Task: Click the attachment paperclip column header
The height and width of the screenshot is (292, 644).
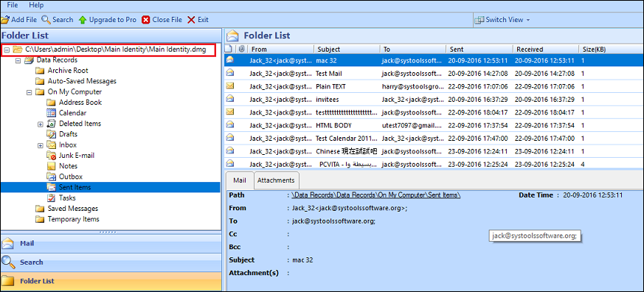Action: (x=241, y=49)
